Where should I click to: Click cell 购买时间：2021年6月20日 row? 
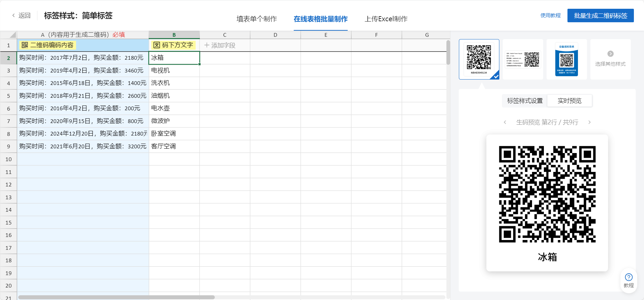point(83,146)
